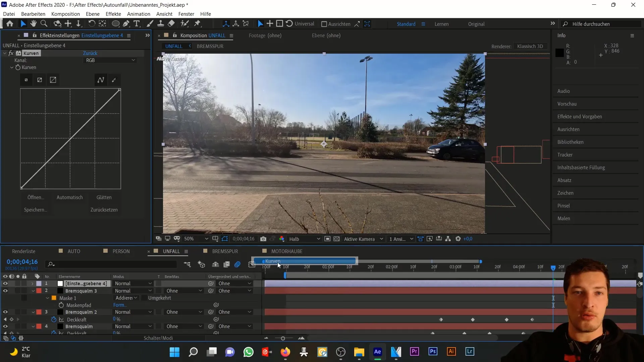Toggle the lock icon on layer 1
Screen dimensions: 644x362
click(x=24, y=283)
